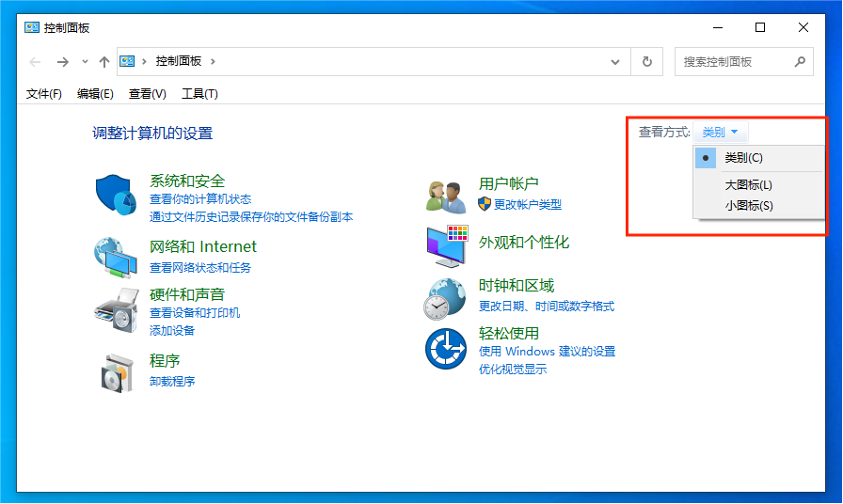Select the 类别(C) view option
Viewport: 843px width, 504px height.
(x=743, y=158)
